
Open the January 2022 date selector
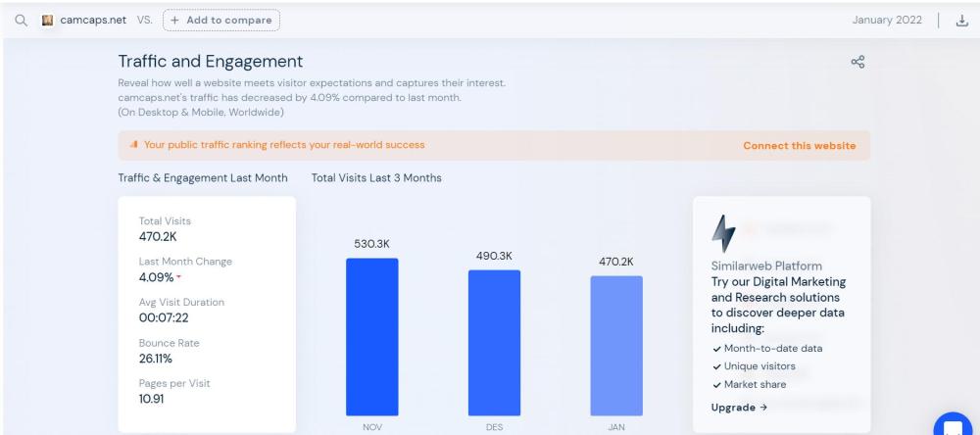click(x=887, y=20)
